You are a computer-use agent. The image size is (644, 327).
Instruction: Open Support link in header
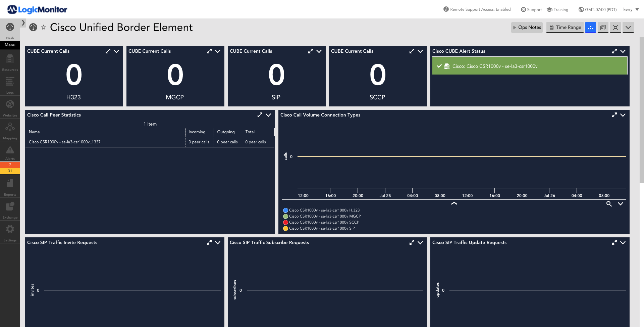(x=531, y=10)
